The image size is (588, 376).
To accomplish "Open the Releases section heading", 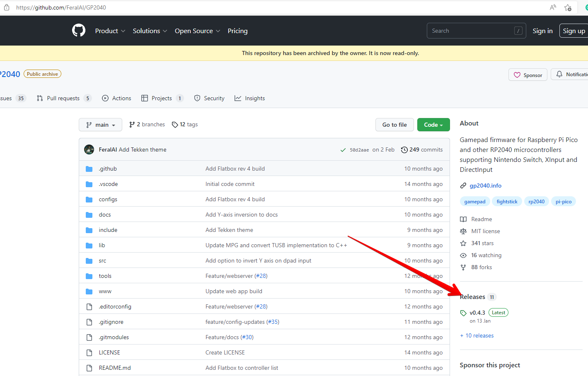I will 473,297.
